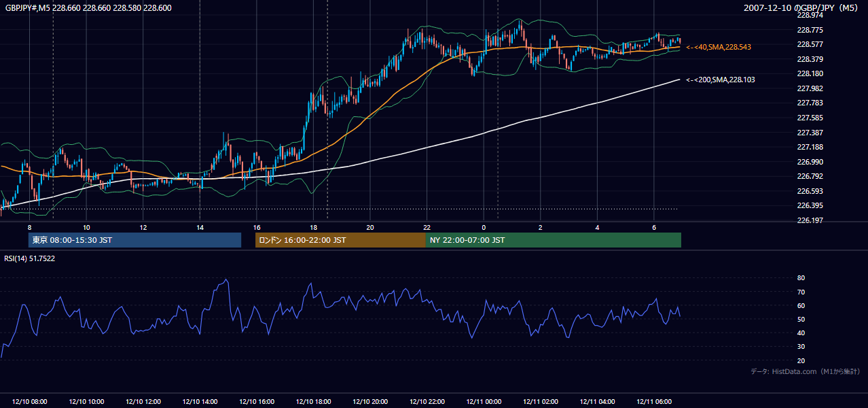Viewport: 868px width, 408px height.
Task: Click hour label 22 under the candlestick chart
Action: 427,226
